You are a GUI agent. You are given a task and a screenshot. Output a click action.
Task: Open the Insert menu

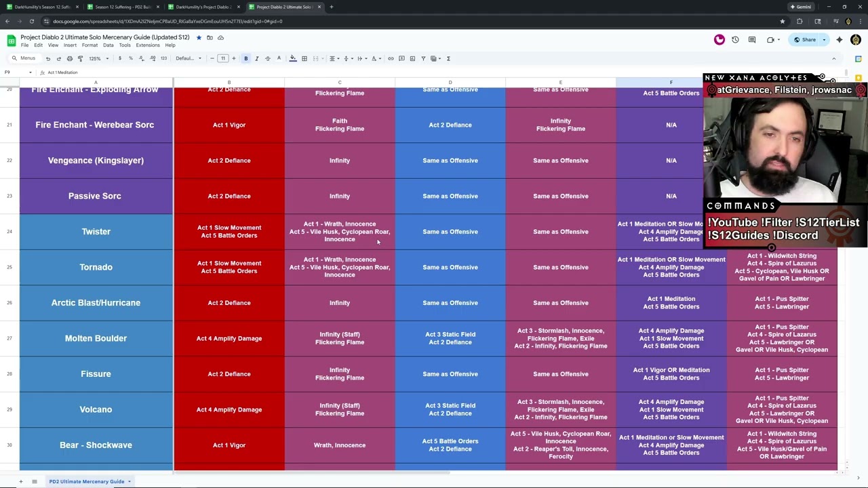pos(70,45)
